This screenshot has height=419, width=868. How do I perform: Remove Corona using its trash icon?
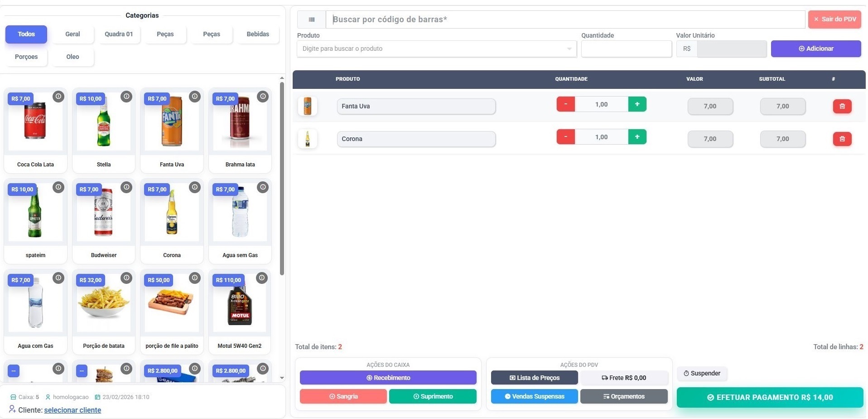coord(842,139)
